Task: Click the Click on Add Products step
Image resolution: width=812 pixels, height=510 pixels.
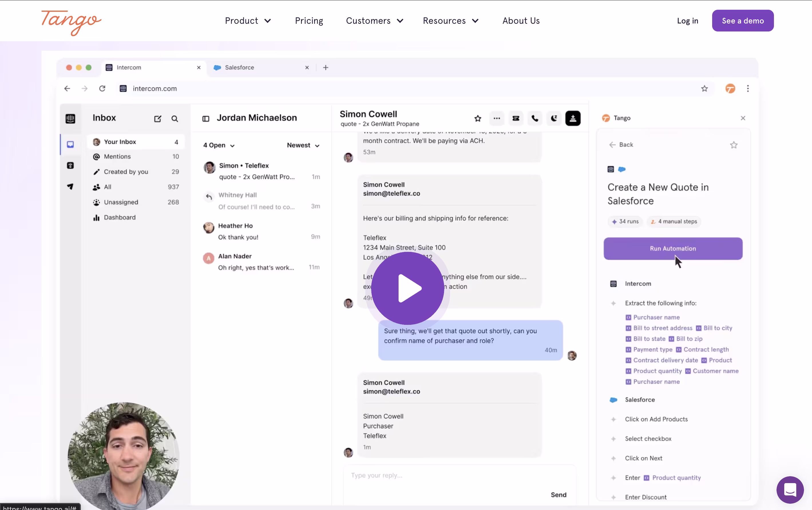Action: (x=656, y=419)
